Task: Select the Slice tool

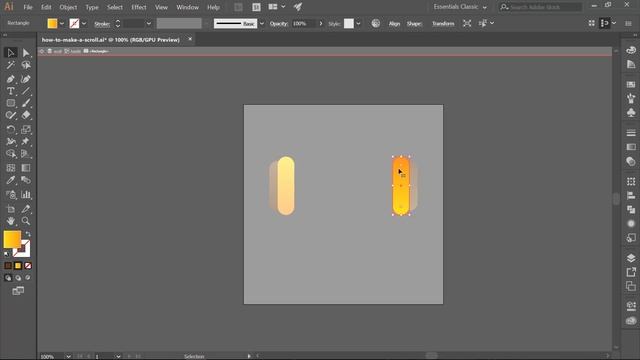Action: [x=26, y=209]
